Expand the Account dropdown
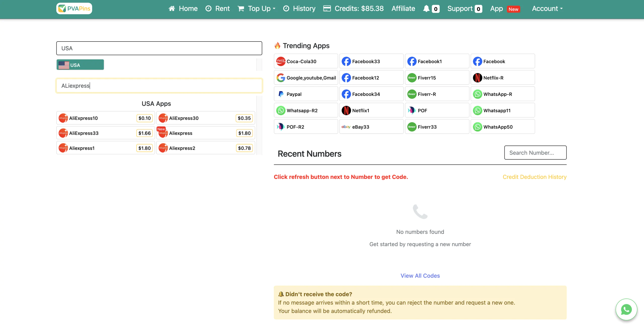Viewport: 644px width, 334px height. click(547, 9)
